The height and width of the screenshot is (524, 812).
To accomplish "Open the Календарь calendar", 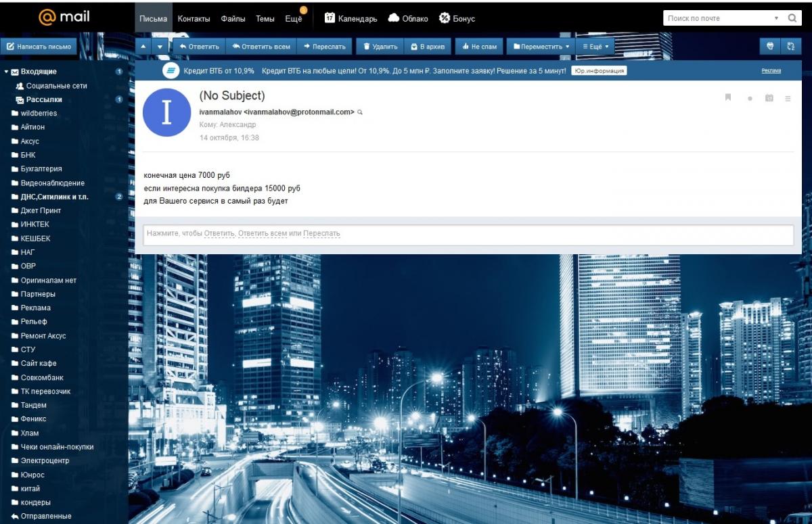I will (351, 19).
